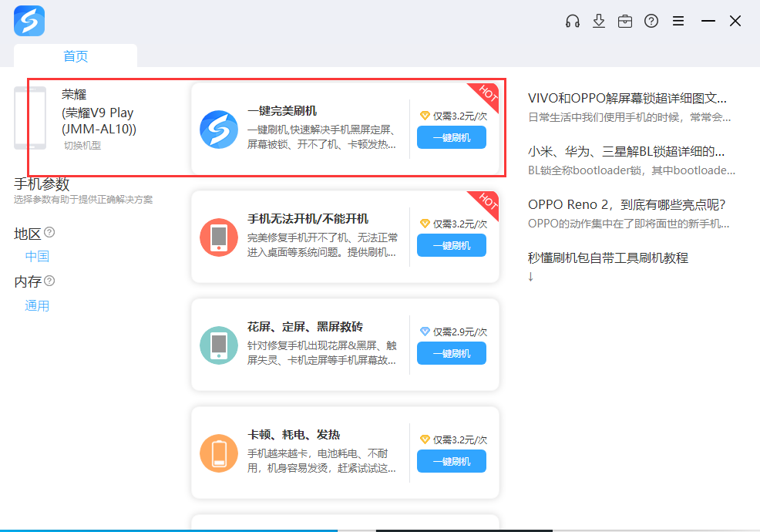Click the 内存 help question icon
Viewport: 760px width, 532px height.
click(x=49, y=281)
